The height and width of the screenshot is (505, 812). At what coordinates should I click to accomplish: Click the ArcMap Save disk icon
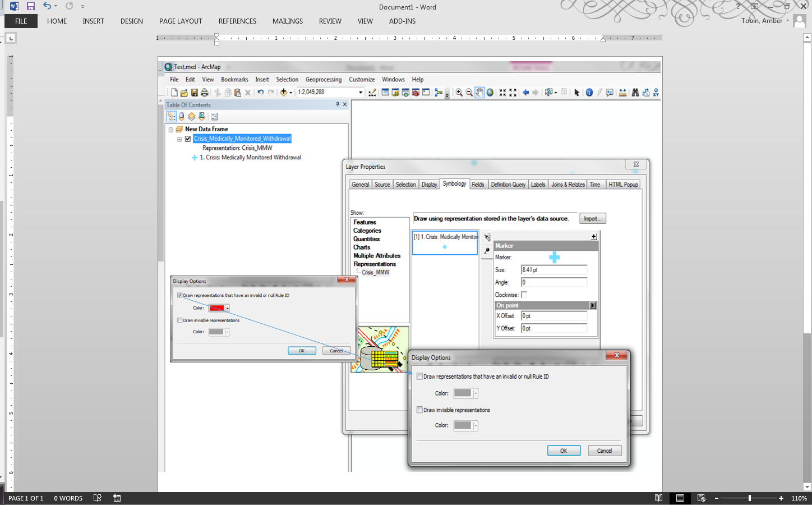pyautogui.click(x=194, y=93)
